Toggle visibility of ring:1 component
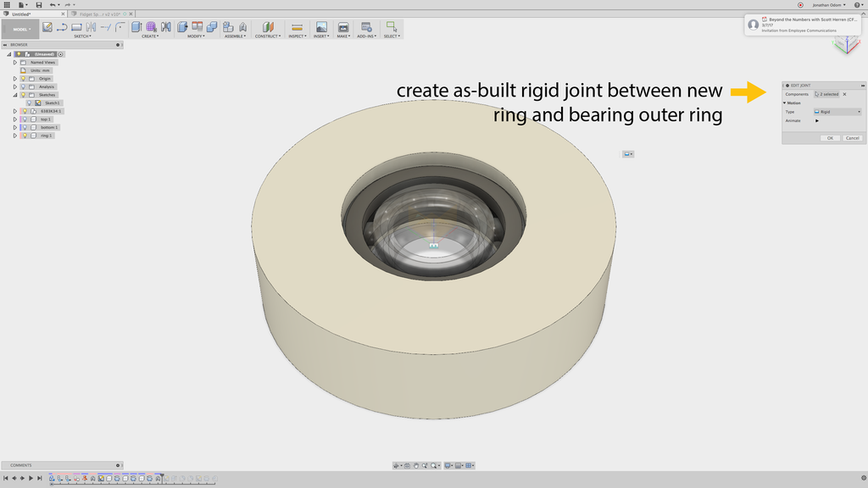Image resolution: width=868 pixels, height=488 pixels. tap(25, 136)
